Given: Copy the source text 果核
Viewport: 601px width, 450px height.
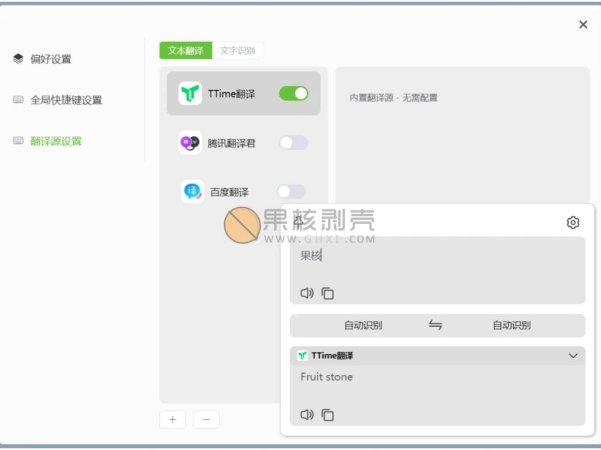Looking at the screenshot, I should tap(327, 293).
